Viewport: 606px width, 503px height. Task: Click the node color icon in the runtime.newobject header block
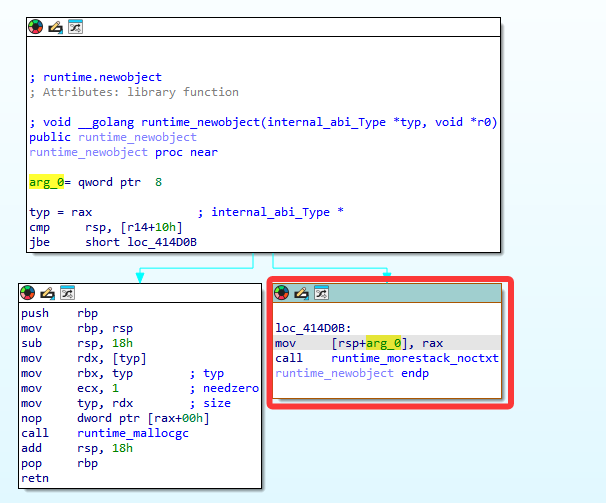tap(36, 27)
